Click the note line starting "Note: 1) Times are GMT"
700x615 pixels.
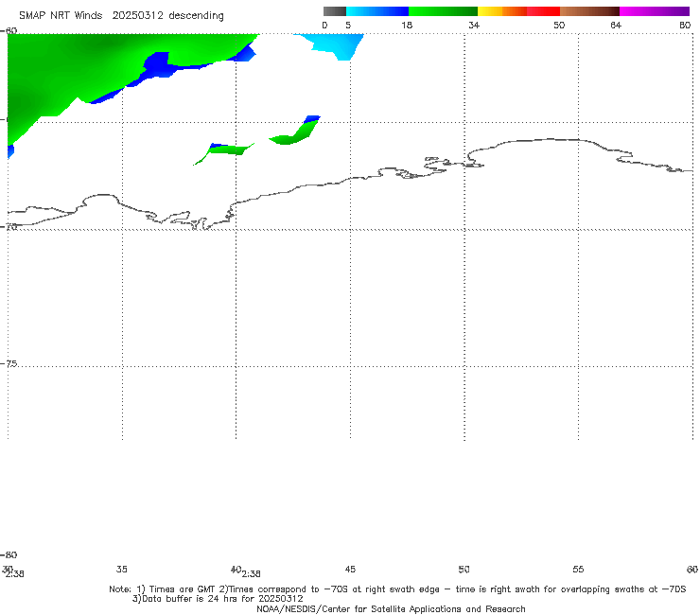[x=397, y=589]
